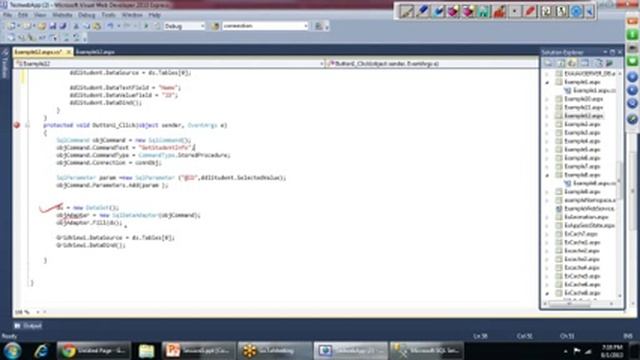Viewport: 640px width, 360px height.
Task: Click the red figure stamp annotation icon
Action: [x=499, y=11]
